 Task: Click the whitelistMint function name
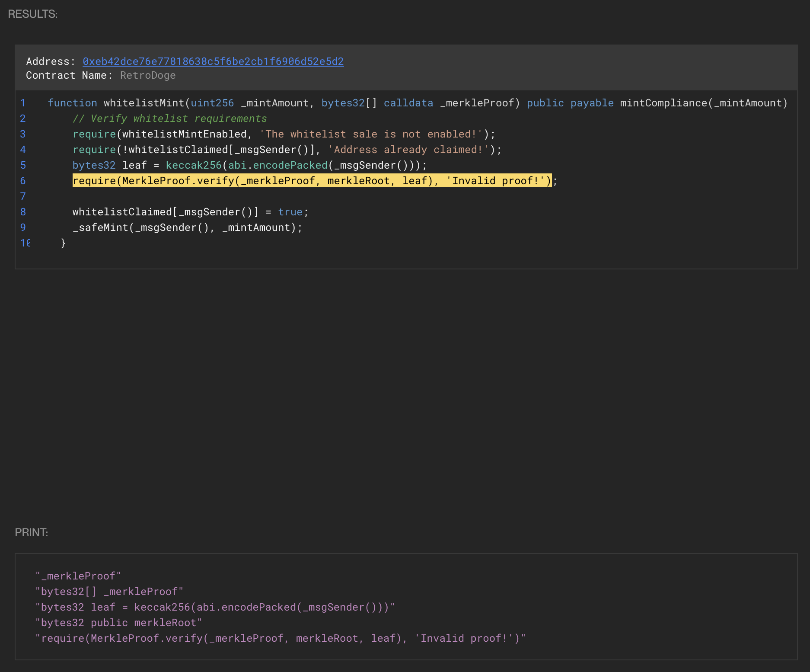(x=144, y=103)
